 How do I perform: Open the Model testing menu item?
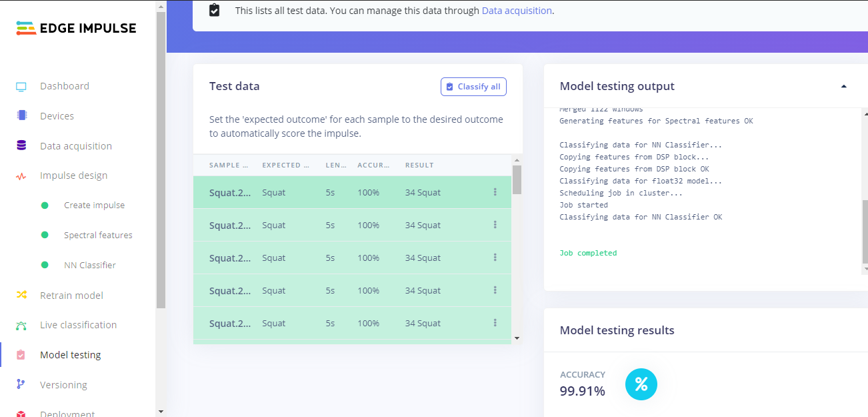coord(70,355)
